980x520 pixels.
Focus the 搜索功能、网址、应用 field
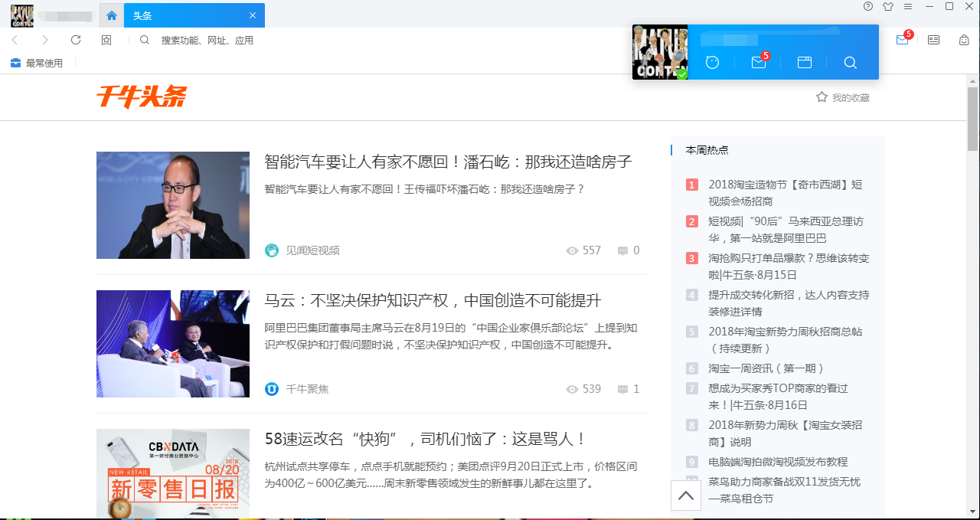(207, 40)
